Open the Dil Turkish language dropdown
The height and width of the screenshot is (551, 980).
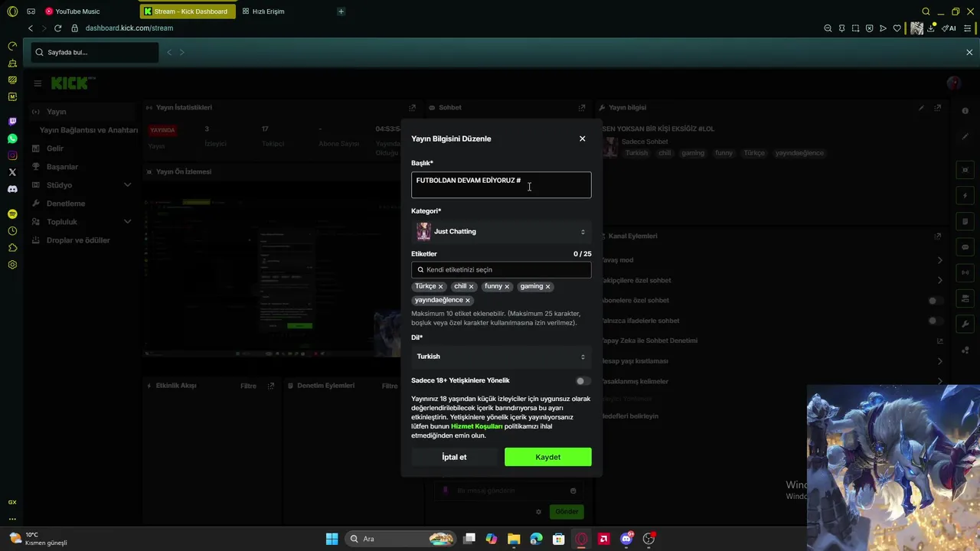tap(501, 357)
